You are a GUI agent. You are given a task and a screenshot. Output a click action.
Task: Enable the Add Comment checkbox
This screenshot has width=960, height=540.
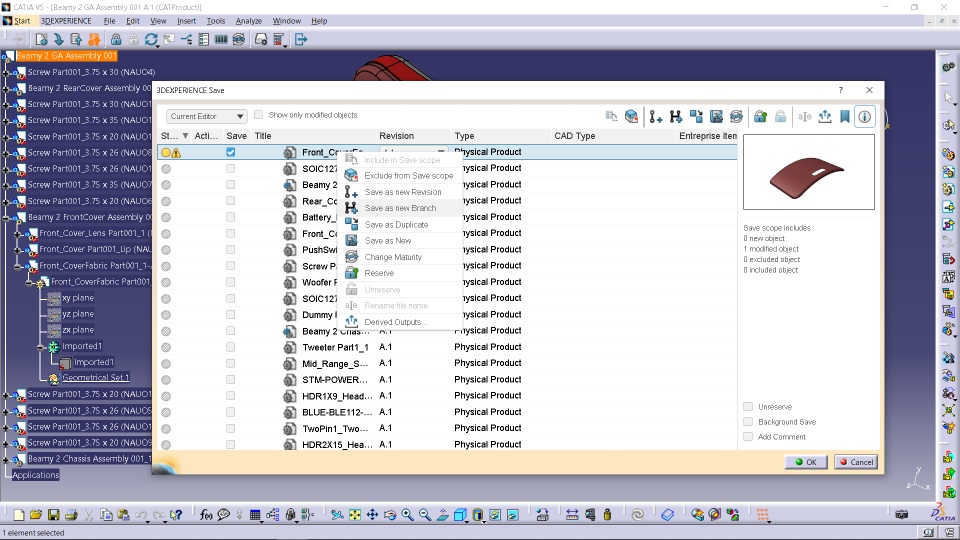coord(748,437)
